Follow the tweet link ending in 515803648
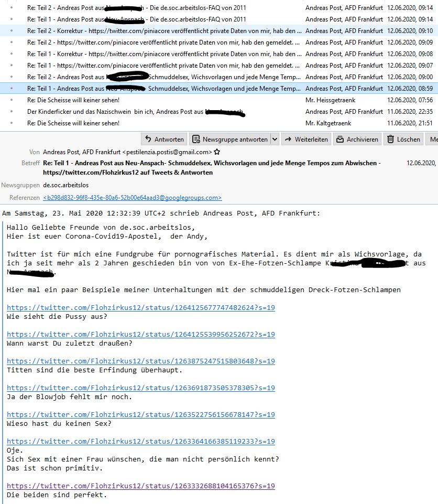438x504 pixels. pyautogui.click(x=141, y=361)
